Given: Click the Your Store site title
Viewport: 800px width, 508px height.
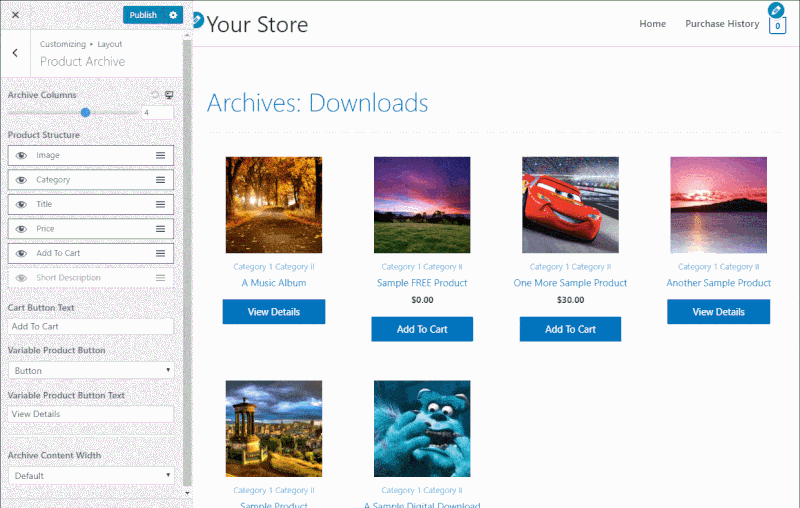Looking at the screenshot, I should [x=257, y=24].
